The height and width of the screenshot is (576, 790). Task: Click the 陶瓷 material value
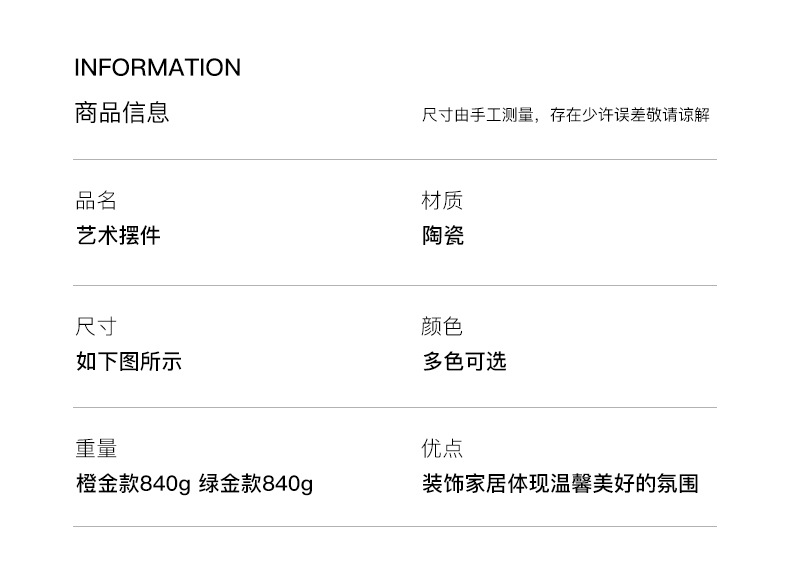pyautogui.click(x=443, y=236)
